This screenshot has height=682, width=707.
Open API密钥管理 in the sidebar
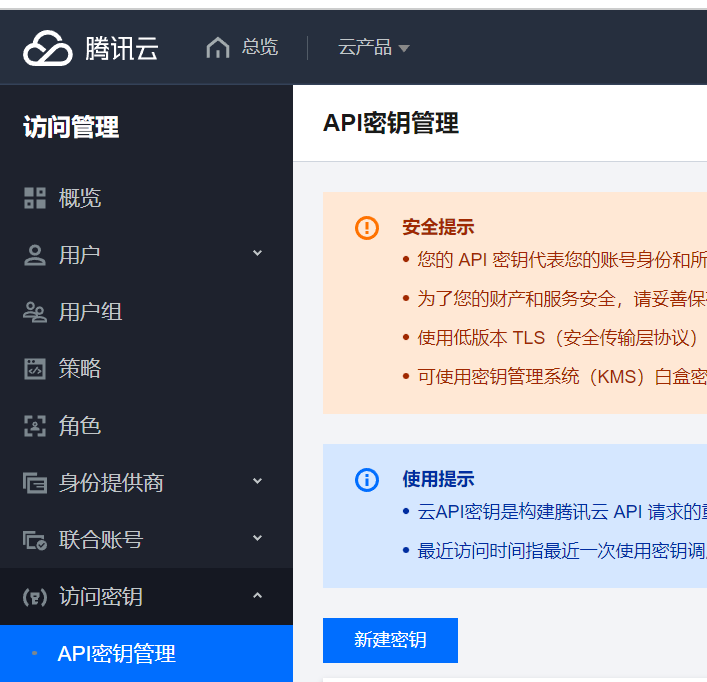click(146, 654)
